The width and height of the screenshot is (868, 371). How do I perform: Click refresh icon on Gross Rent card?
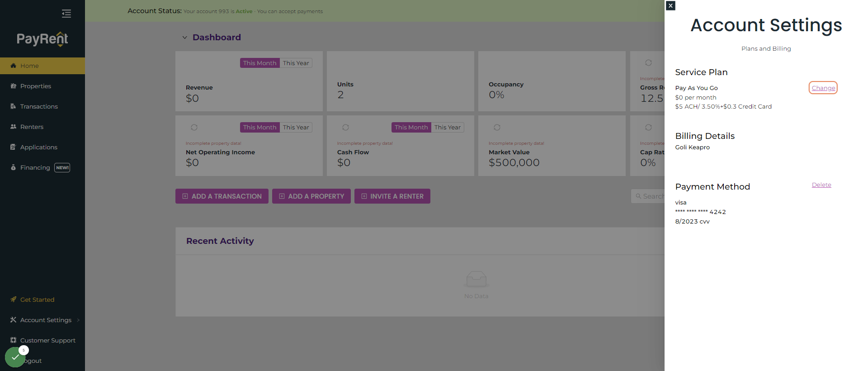pos(648,62)
